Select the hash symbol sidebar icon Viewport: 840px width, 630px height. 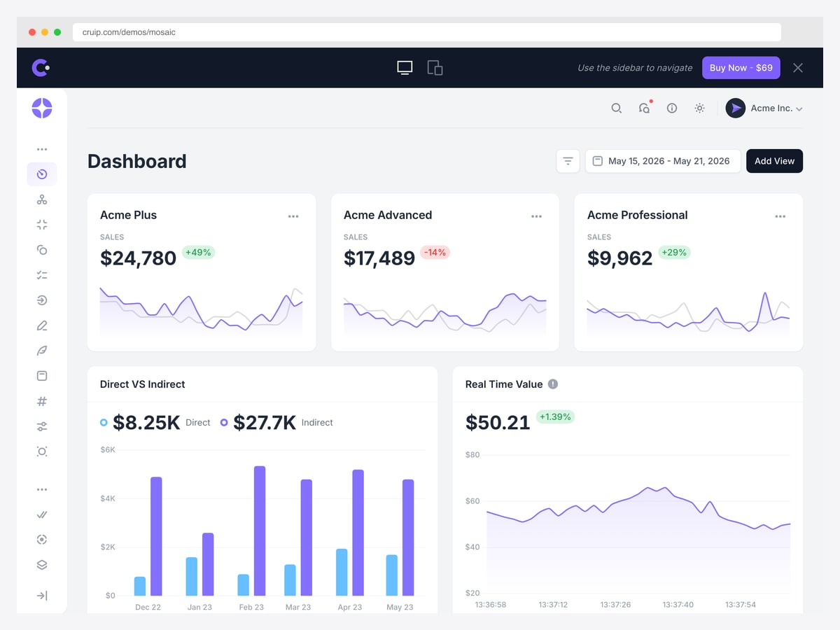tap(42, 401)
